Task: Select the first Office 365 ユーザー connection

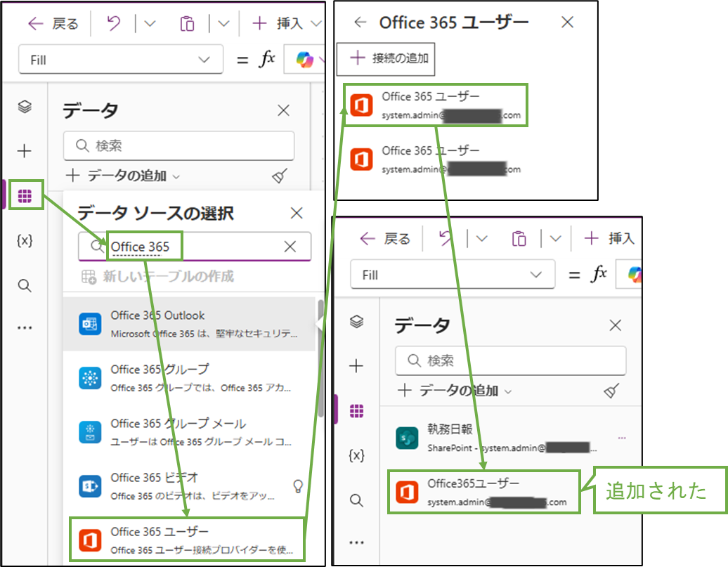Action: tap(436, 105)
